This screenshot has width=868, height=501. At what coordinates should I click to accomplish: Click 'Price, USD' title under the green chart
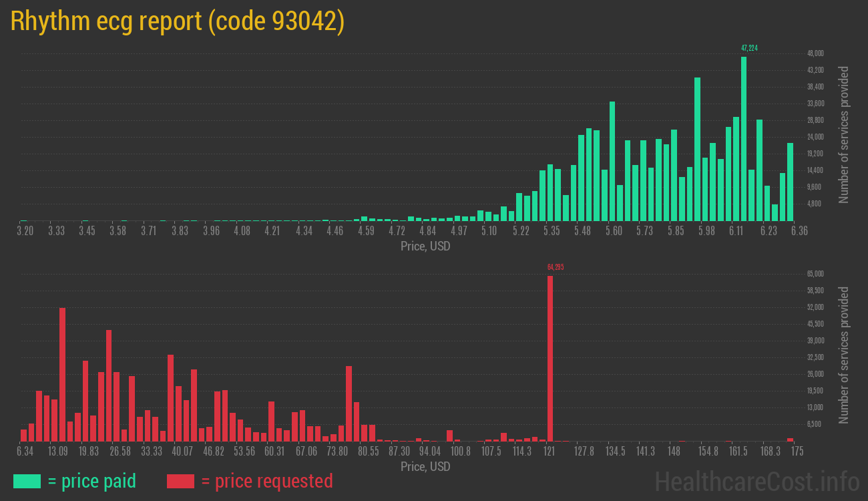tap(425, 246)
